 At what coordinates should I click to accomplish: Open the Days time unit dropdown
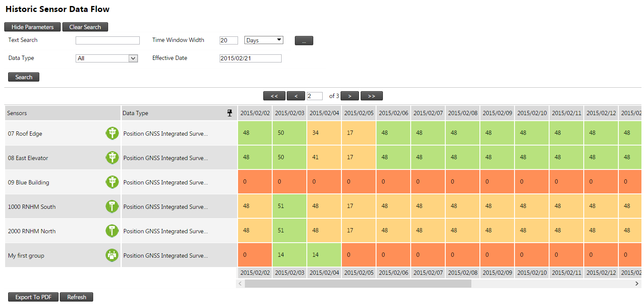(264, 40)
